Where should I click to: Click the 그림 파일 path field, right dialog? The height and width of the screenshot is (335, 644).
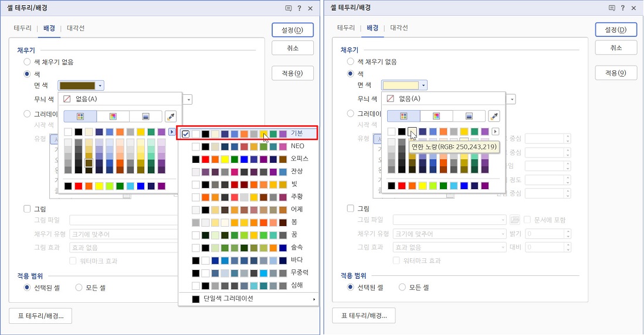tap(450, 220)
